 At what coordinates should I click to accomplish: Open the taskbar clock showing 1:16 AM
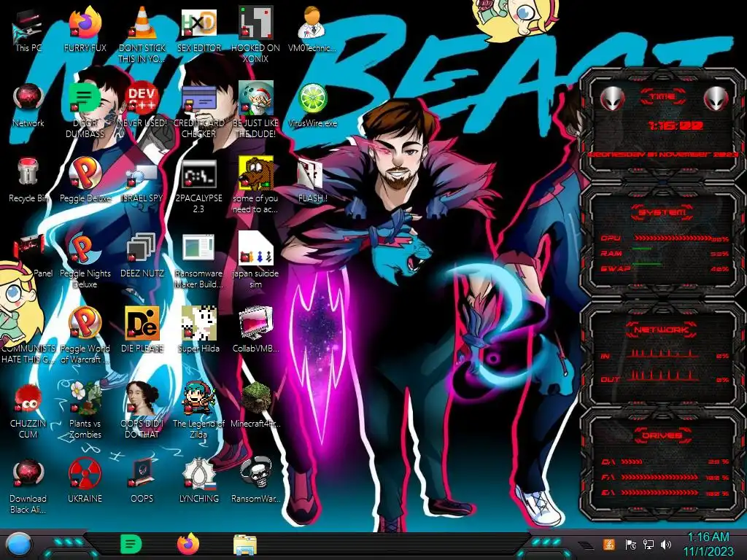(x=708, y=544)
